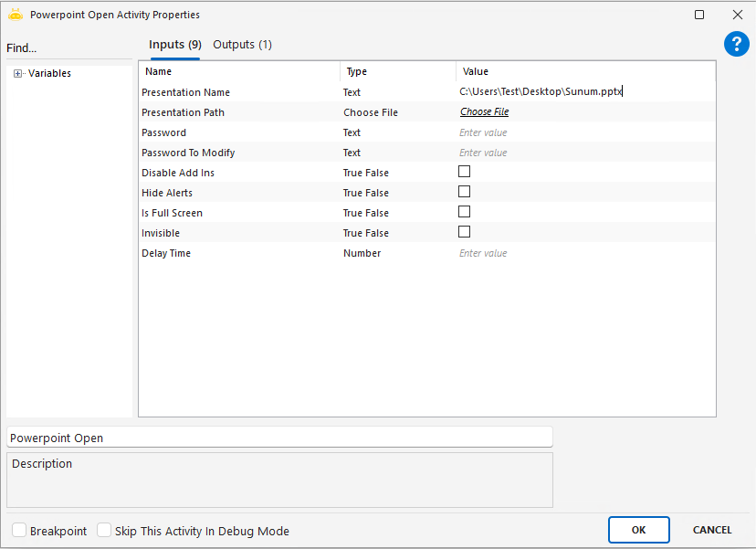The image size is (756, 549).
Task: Click the blue help question mark icon
Action: [x=736, y=44]
